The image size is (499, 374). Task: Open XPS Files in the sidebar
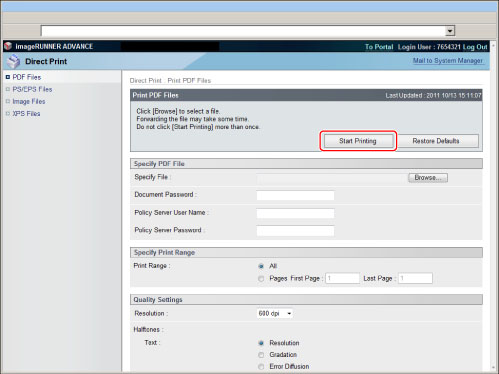point(26,114)
